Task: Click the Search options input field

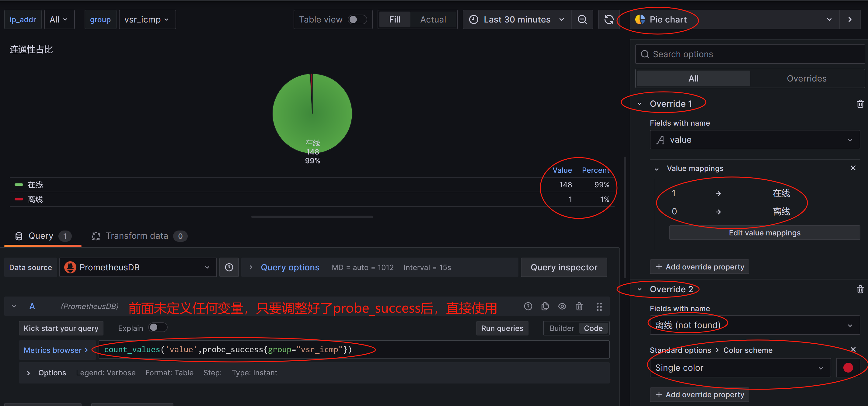Action: click(750, 54)
